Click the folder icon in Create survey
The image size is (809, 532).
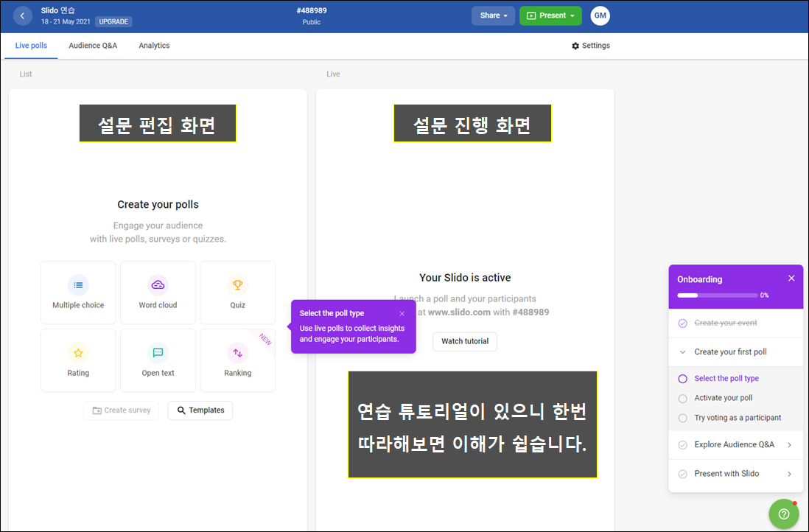(x=97, y=410)
